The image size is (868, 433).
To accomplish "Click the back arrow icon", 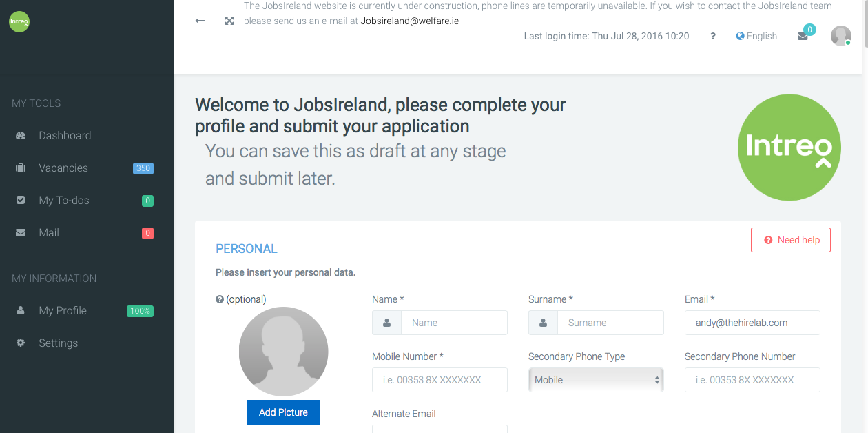I will pos(200,21).
